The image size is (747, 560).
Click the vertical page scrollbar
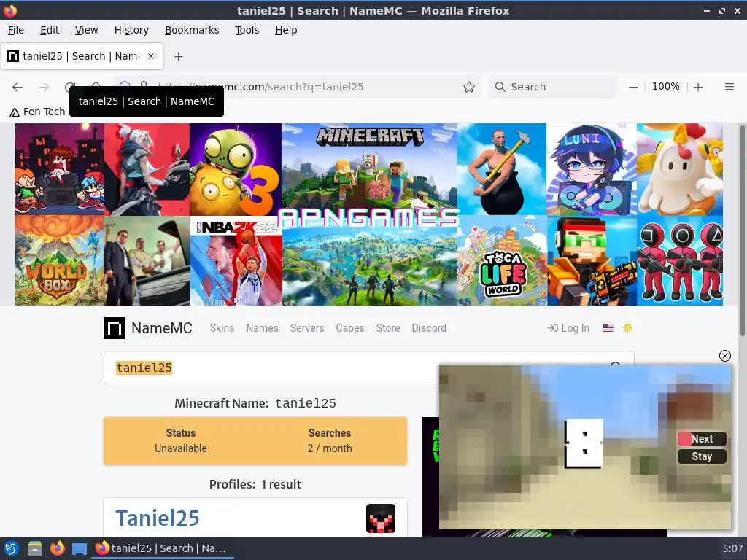(x=742, y=230)
